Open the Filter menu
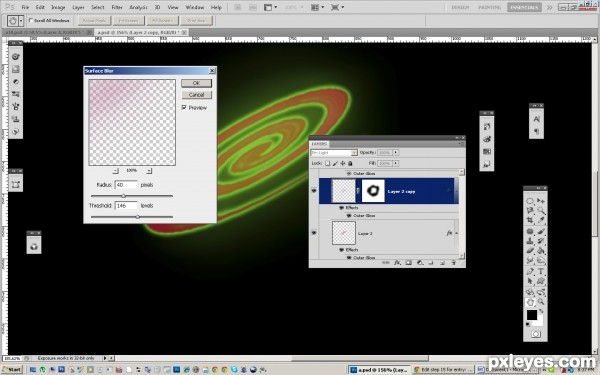The width and height of the screenshot is (600, 375). pyautogui.click(x=117, y=7)
